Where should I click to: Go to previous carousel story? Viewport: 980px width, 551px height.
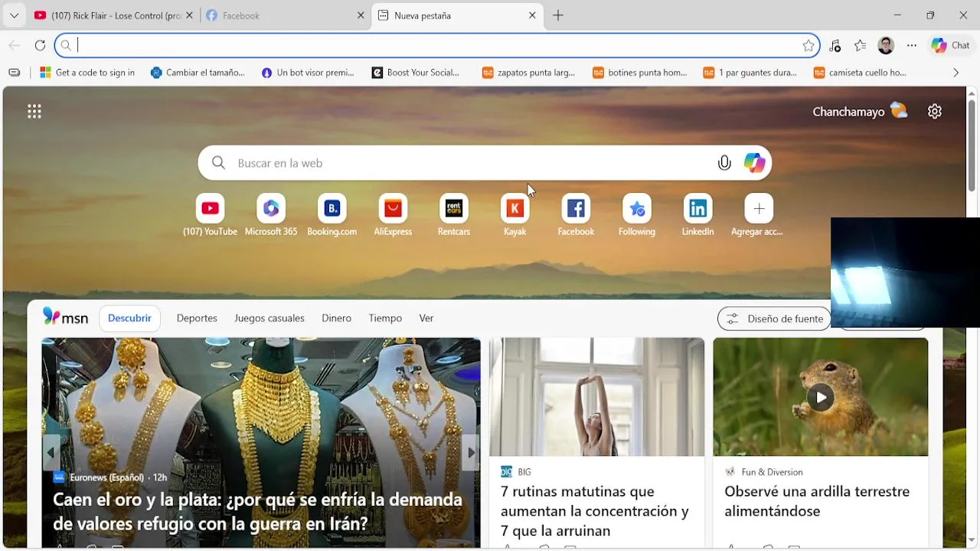[51, 452]
